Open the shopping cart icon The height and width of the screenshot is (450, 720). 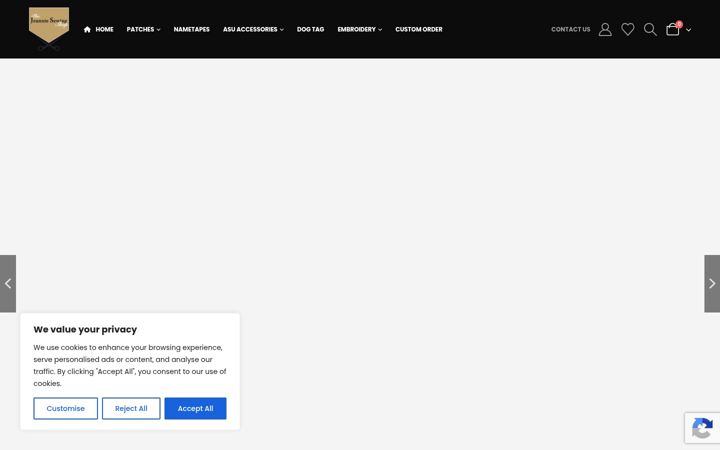(673, 29)
